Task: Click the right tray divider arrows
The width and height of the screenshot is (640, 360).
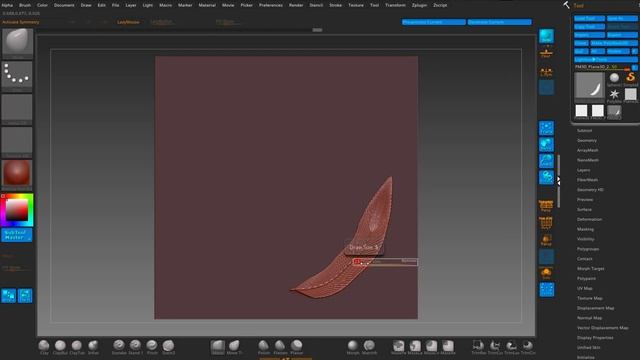Action: (559, 181)
